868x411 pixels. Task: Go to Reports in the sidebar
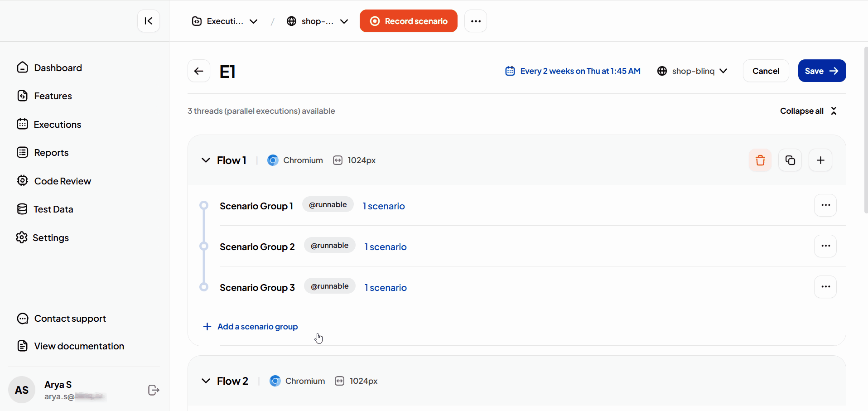coord(51,153)
